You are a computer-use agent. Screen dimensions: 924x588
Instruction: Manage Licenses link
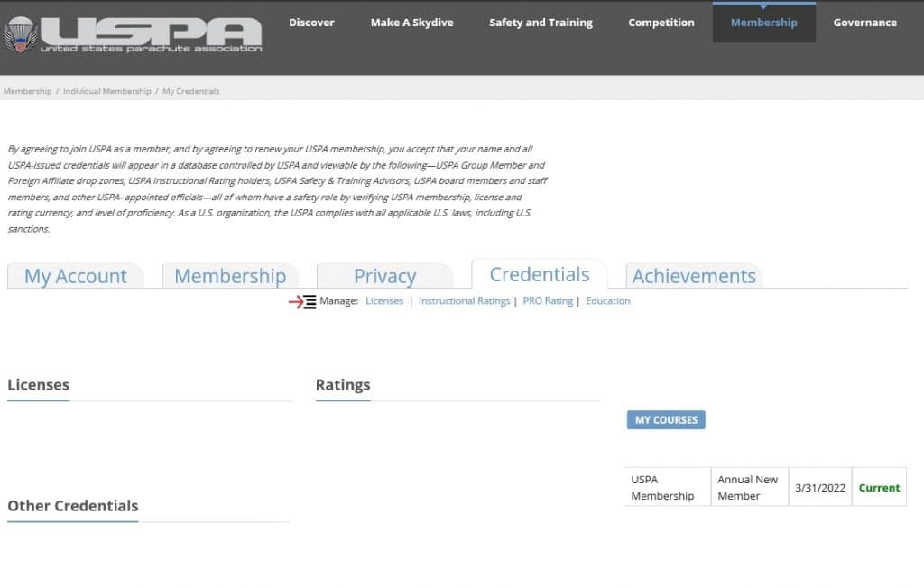pyautogui.click(x=384, y=301)
